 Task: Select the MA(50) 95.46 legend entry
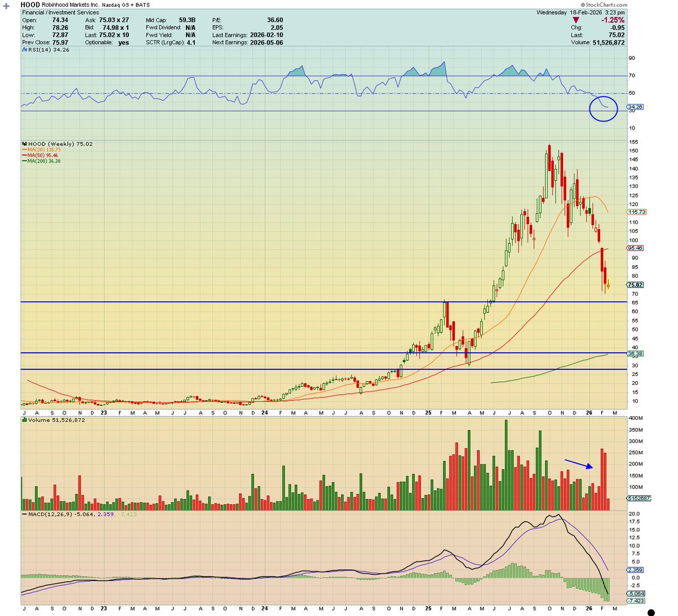[40, 155]
